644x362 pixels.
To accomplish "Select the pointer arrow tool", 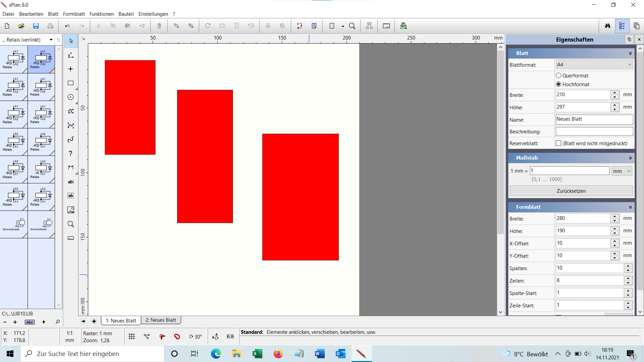I will tap(71, 41).
